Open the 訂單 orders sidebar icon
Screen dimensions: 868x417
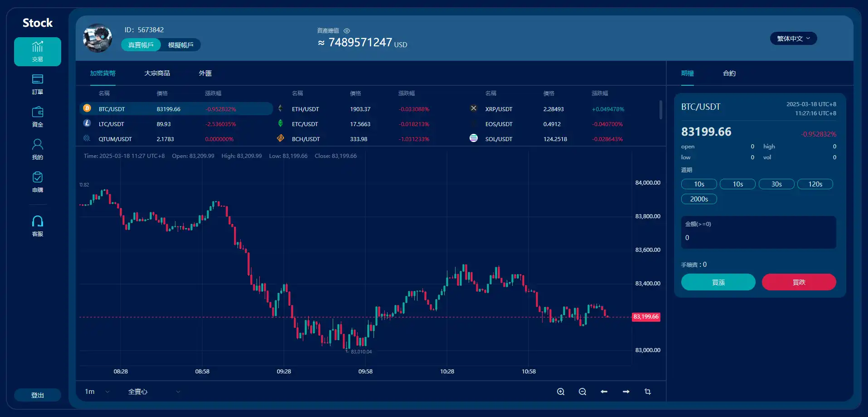click(x=38, y=84)
